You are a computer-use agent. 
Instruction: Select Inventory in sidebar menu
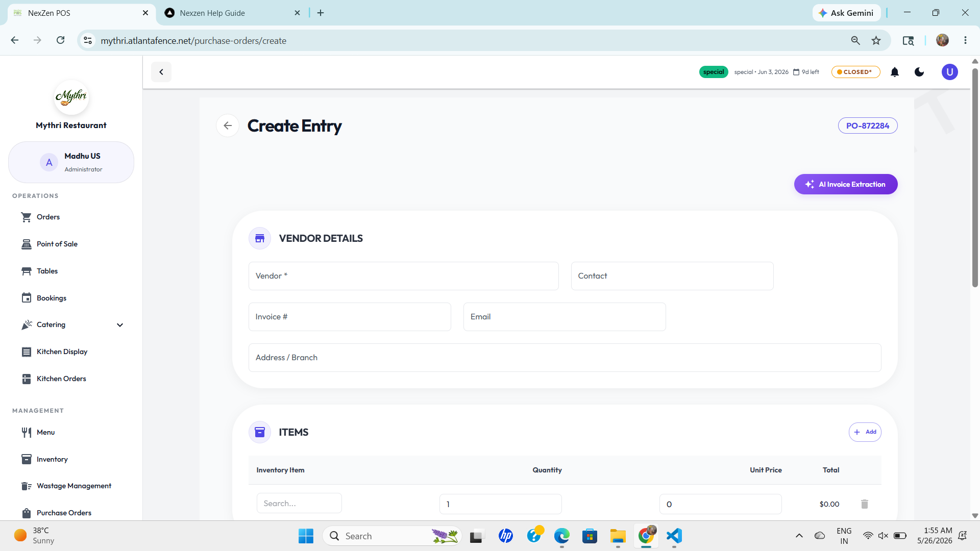pos(71,460)
